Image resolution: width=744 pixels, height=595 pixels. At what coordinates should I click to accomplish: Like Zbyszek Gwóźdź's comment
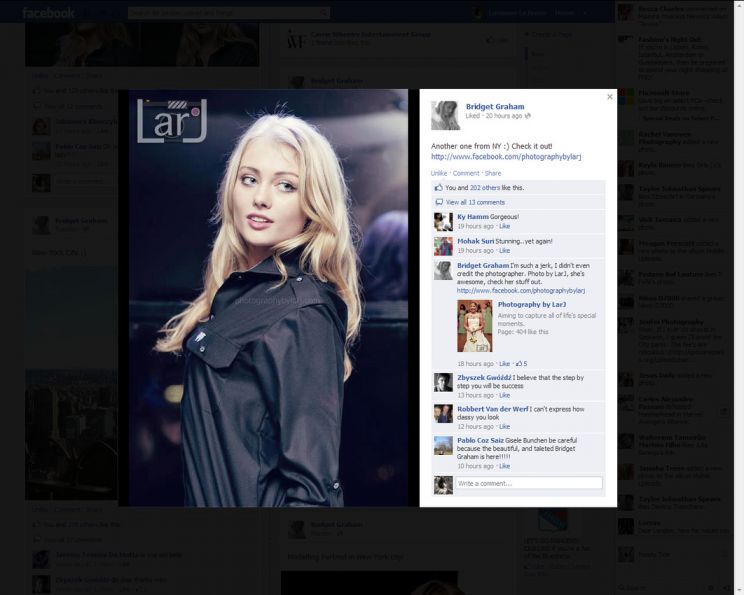[x=504, y=395]
